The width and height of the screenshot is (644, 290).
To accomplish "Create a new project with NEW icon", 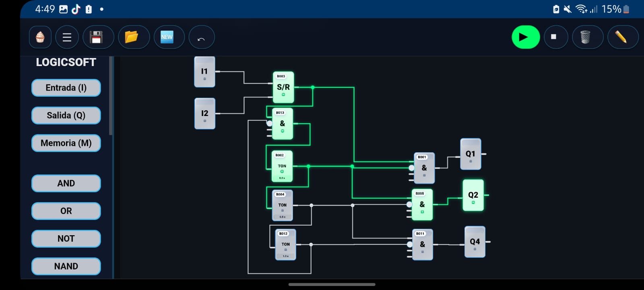I will click(167, 37).
